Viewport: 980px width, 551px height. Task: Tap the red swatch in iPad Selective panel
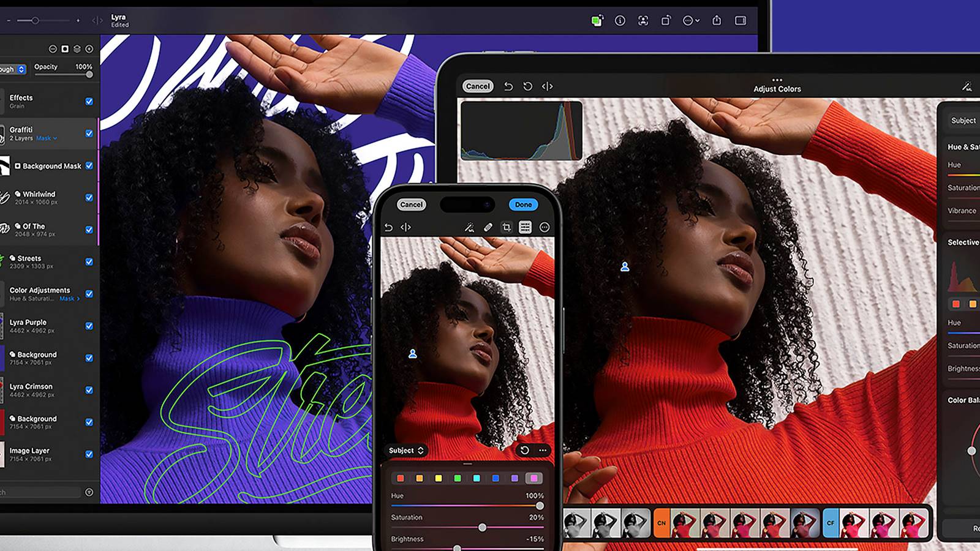click(956, 304)
